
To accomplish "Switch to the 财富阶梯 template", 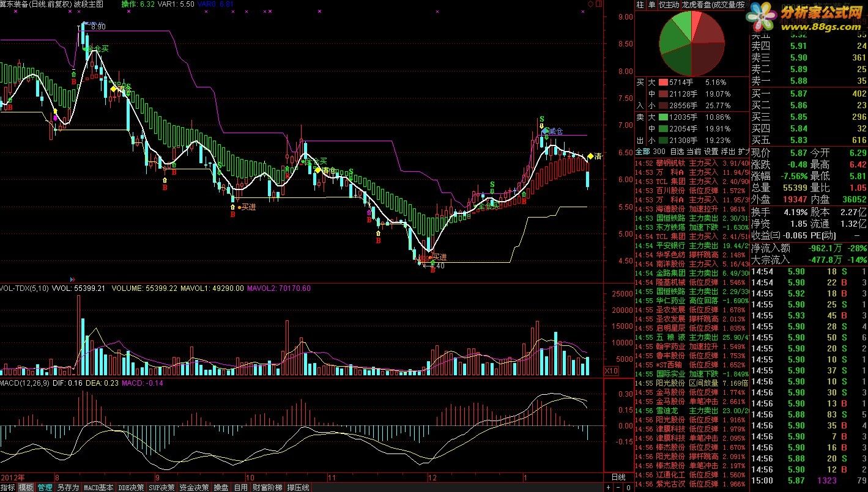I will coord(267,488).
